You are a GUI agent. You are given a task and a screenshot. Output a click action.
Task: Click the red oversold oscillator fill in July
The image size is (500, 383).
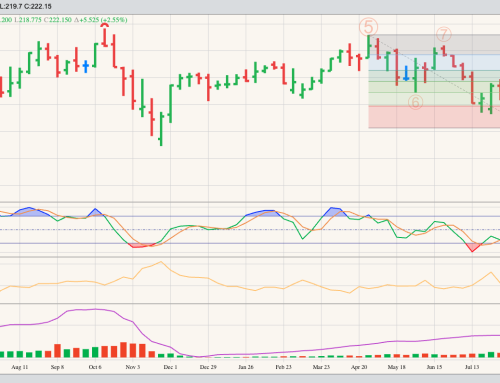click(x=472, y=247)
